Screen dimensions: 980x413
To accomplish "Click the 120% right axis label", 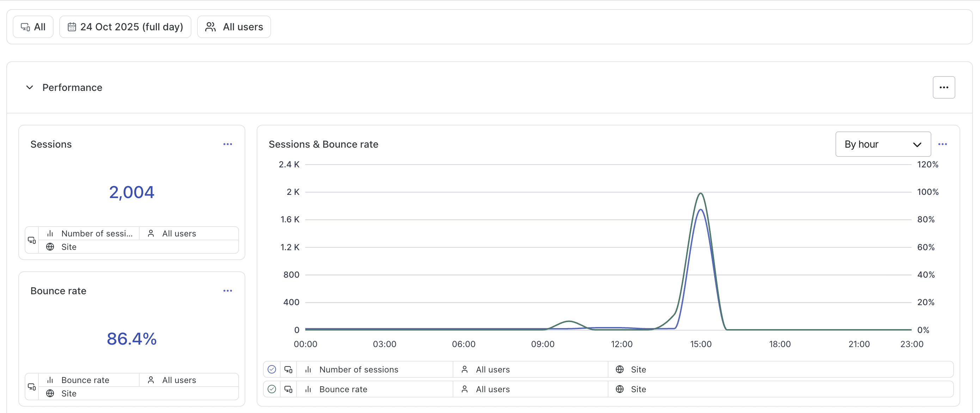I will coord(927,164).
